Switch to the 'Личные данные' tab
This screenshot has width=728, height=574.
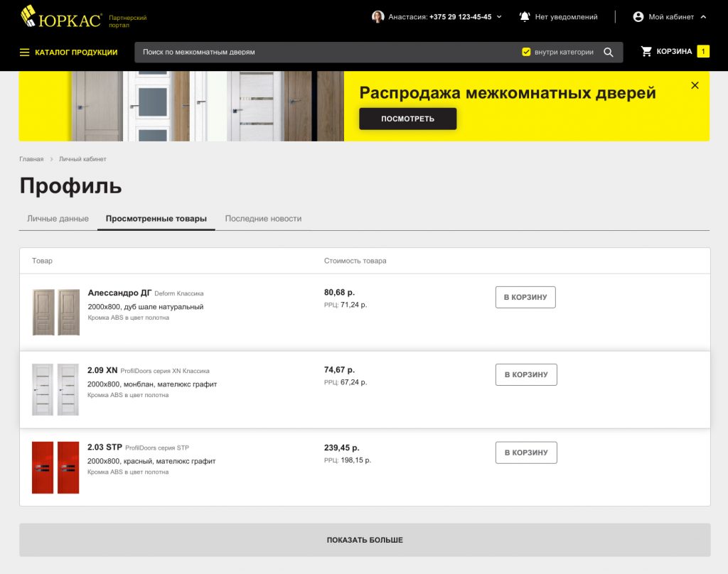(x=58, y=219)
